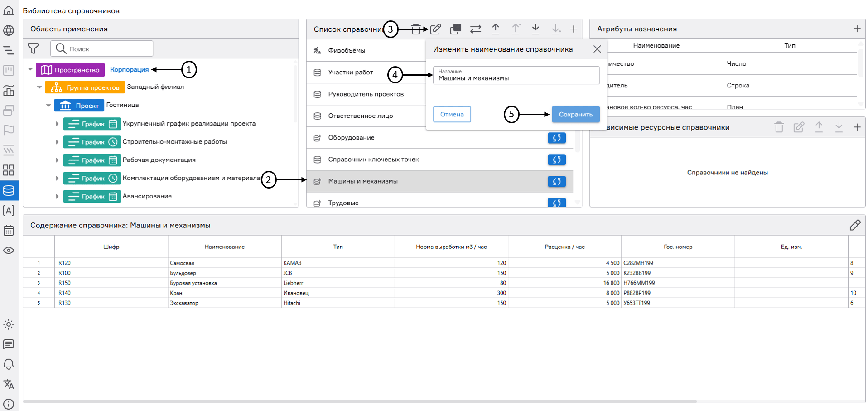Open the filter funnel in Область применения
Viewport: 868px width, 411px height.
(x=33, y=48)
